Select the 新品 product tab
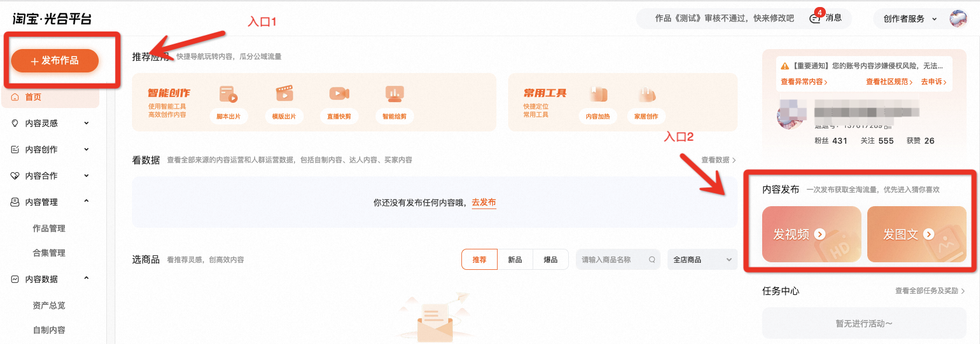 [x=515, y=259]
